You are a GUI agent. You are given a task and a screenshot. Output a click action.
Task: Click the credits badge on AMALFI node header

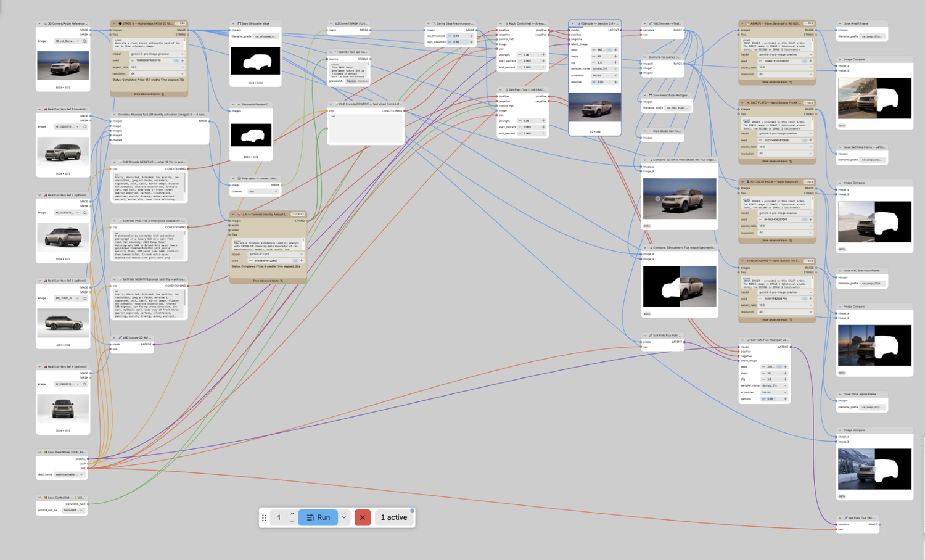click(808, 23)
